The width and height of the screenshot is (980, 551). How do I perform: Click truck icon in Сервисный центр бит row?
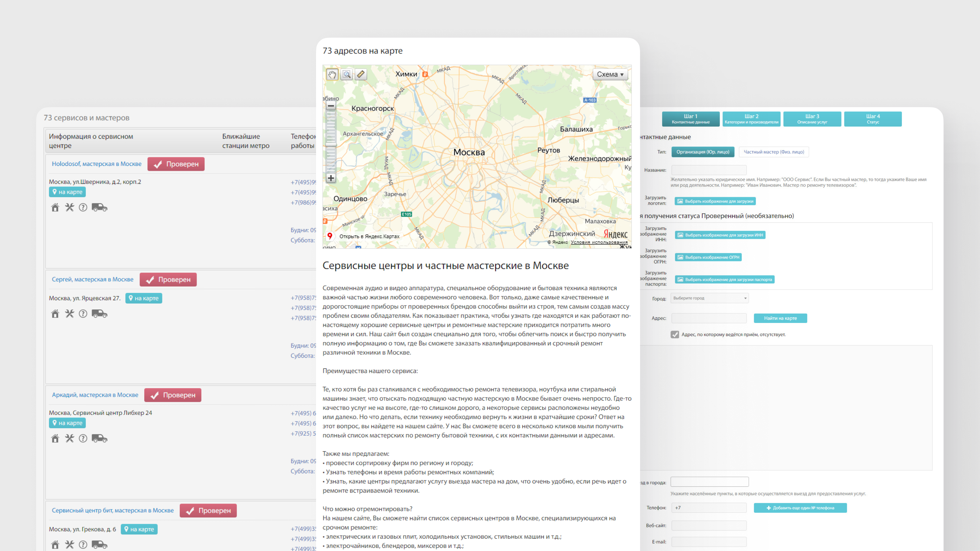point(99,545)
